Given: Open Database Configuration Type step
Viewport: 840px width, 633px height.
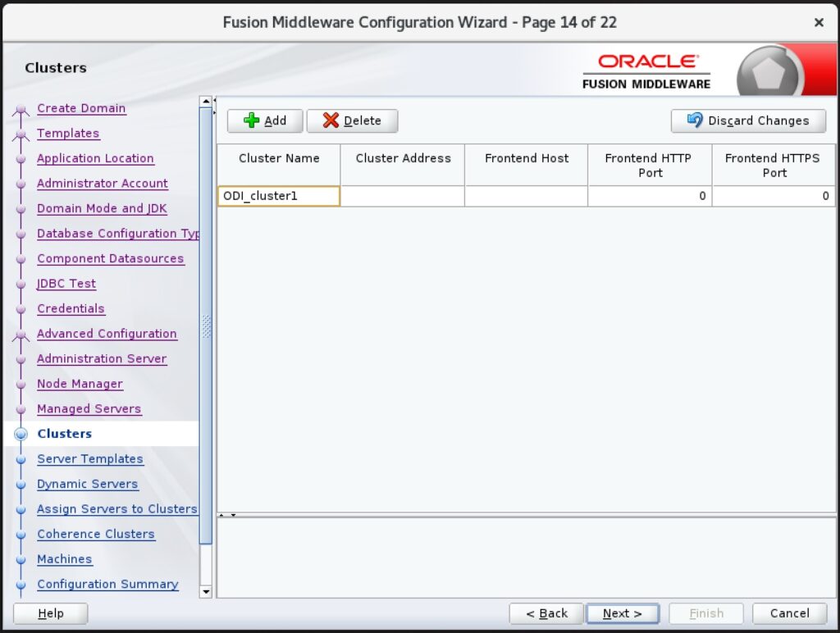Looking at the screenshot, I should 118,234.
